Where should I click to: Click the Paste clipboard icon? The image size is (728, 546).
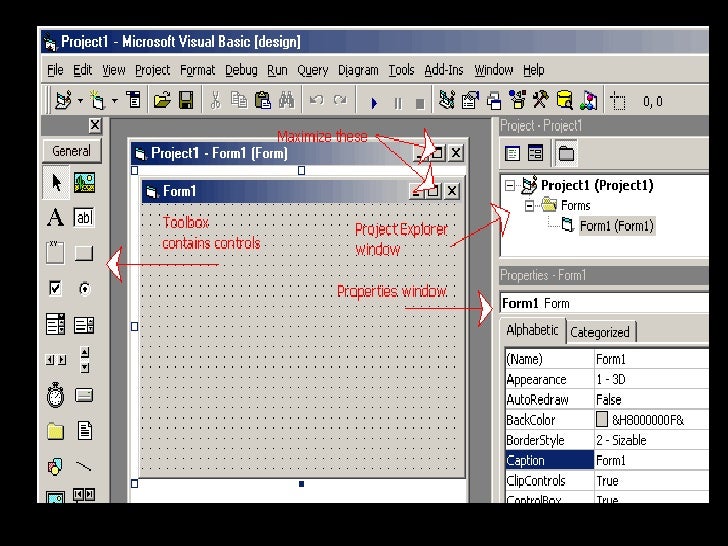pos(263,100)
